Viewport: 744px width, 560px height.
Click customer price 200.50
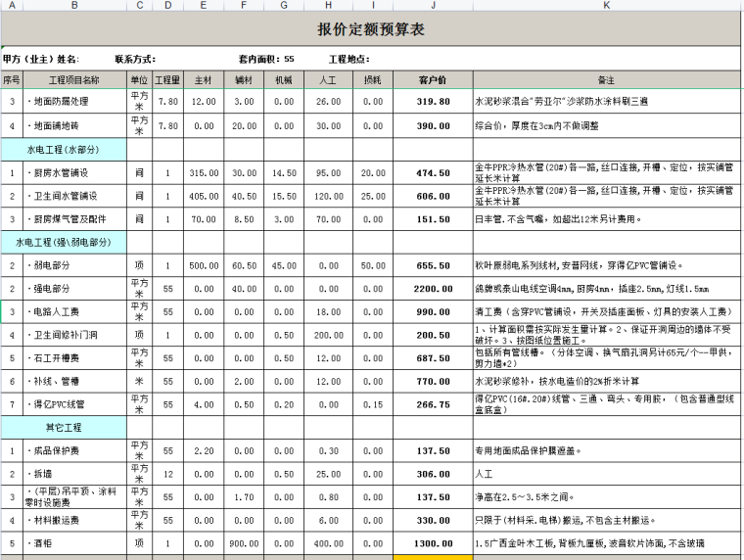434,335
